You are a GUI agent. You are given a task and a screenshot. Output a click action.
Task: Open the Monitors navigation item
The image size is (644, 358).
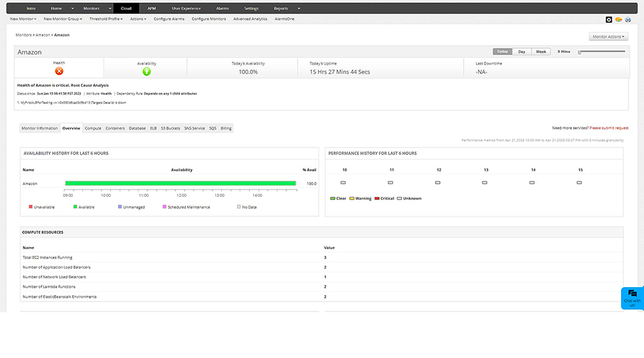pyautogui.click(x=91, y=8)
